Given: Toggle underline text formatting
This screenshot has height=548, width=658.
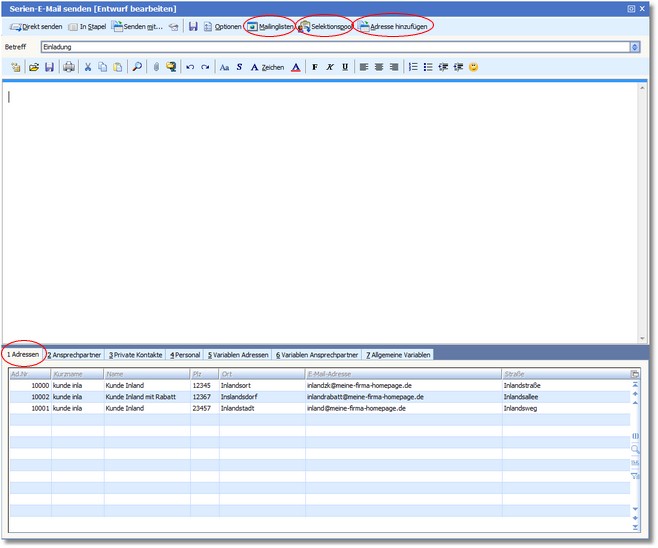Looking at the screenshot, I should [345, 67].
